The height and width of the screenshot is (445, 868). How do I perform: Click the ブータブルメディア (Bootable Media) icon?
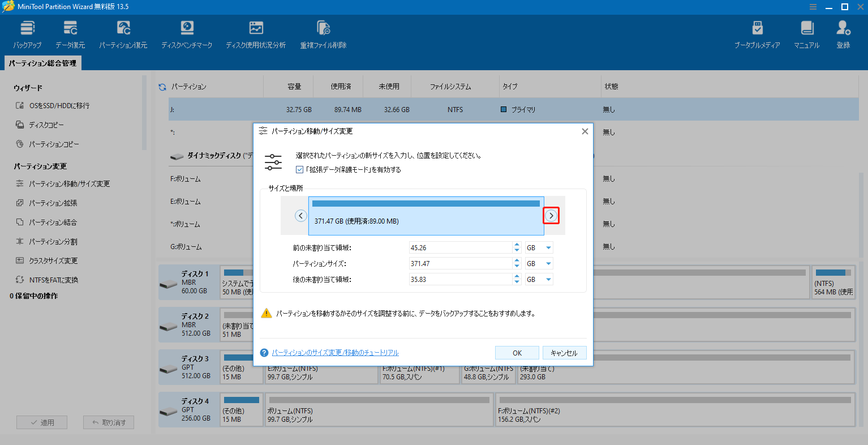756,33
